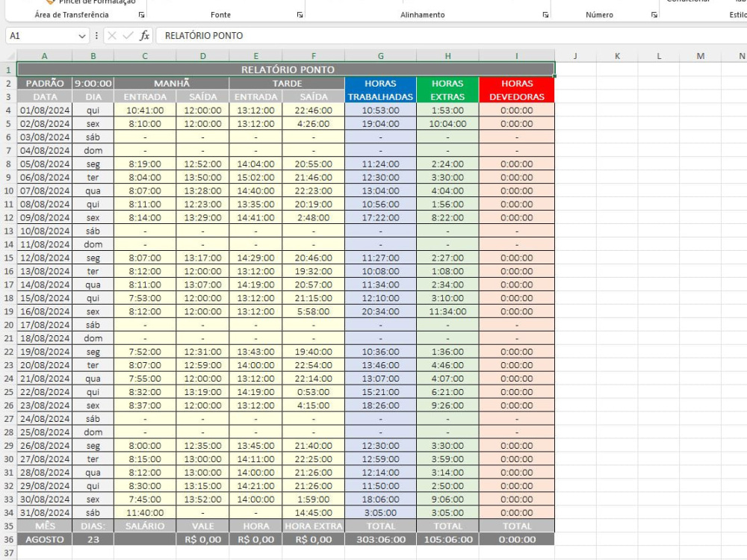
Task: Select morning entry 10:41:00
Action: [x=145, y=110]
